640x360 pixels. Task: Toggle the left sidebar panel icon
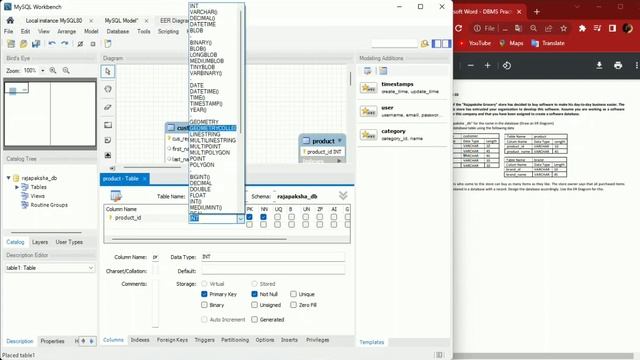pos(437,44)
